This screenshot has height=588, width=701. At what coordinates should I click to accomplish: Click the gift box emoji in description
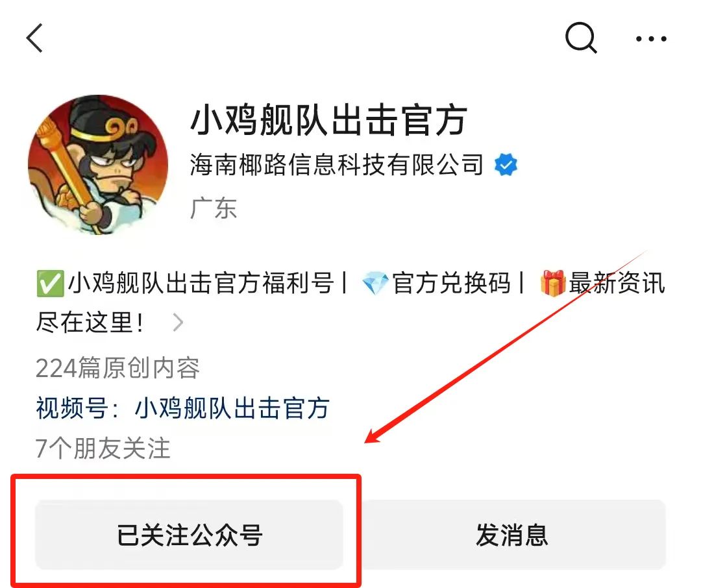coord(552,284)
